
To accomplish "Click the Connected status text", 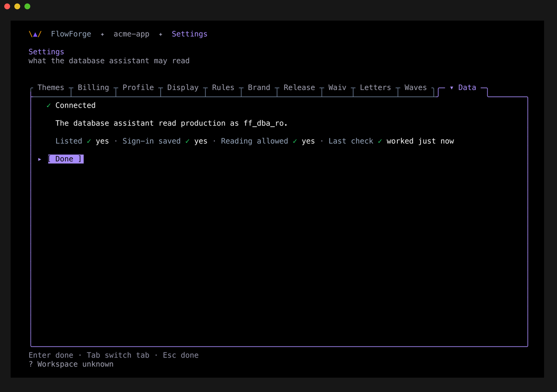I will 75,105.
